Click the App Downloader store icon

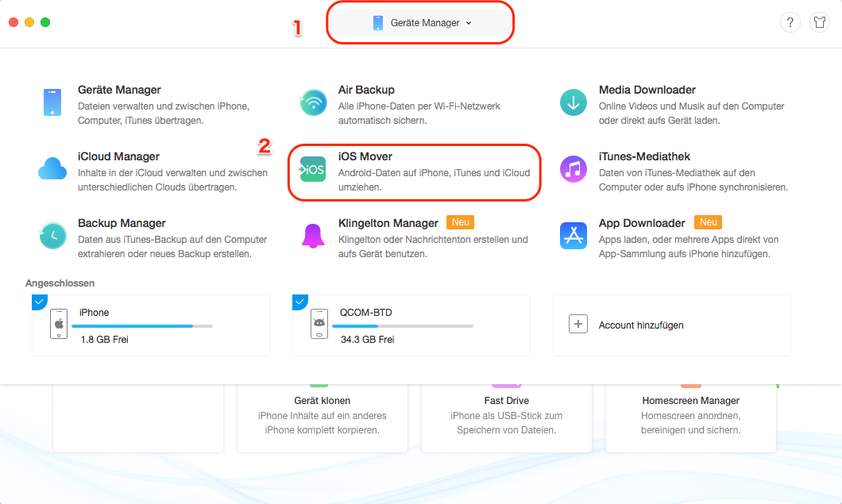(x=573, y=236)
